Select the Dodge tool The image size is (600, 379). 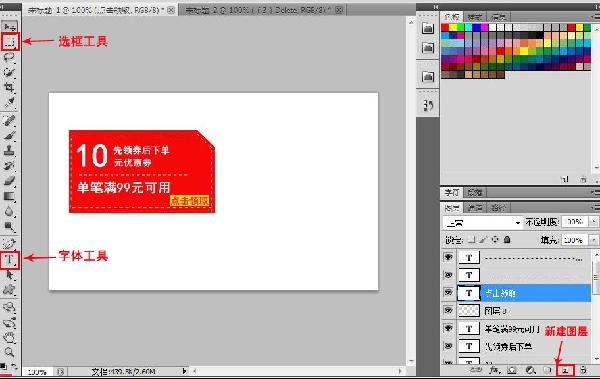pos(9,227)
